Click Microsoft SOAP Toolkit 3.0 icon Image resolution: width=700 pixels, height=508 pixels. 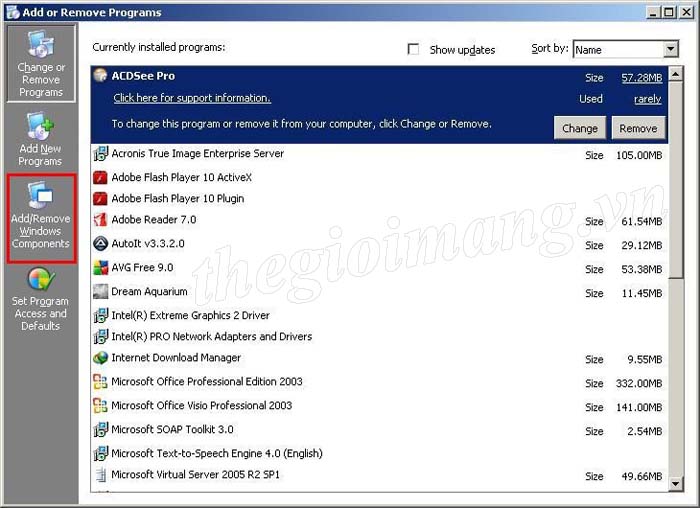click(x=100, y=429)
